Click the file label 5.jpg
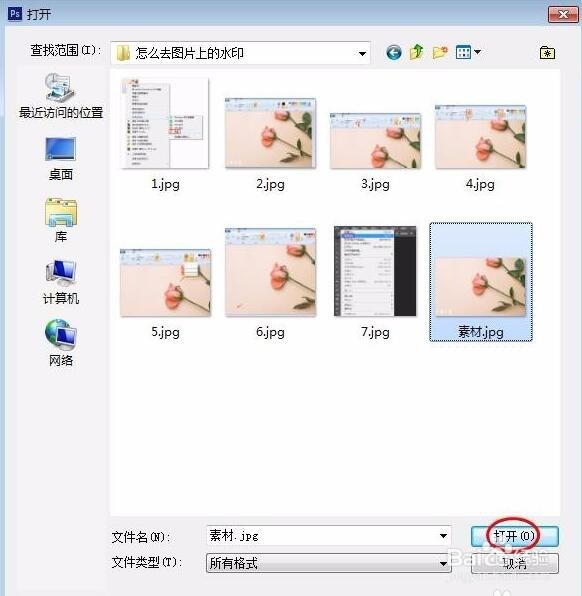Image resolution: width=582 pixels, height=596 pixels. click(165, 332)
